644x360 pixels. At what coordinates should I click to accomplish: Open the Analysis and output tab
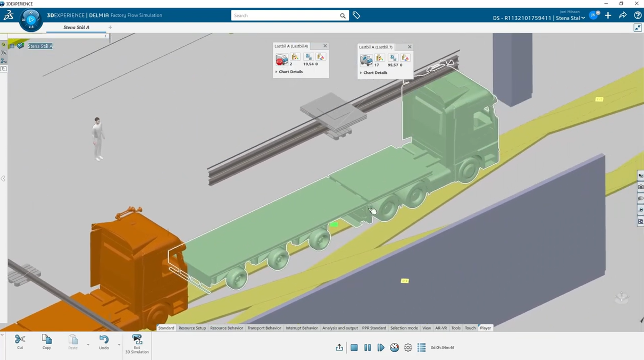[340, 328]
